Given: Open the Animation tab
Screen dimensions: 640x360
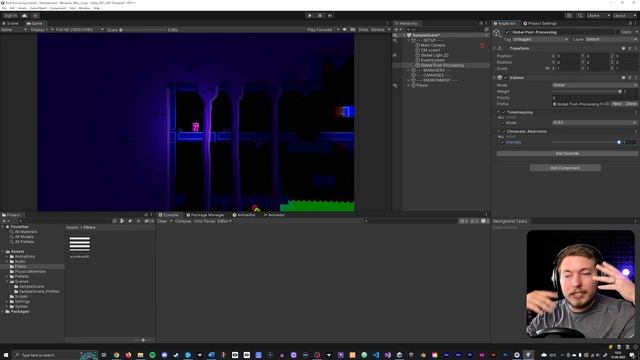Looking at the screenshot, I should coord(244,215).
